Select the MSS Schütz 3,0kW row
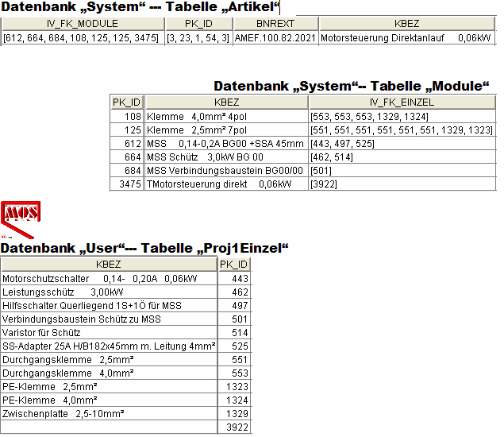The image size is (504, 437). pyautogui.click(x=226, y=157)
